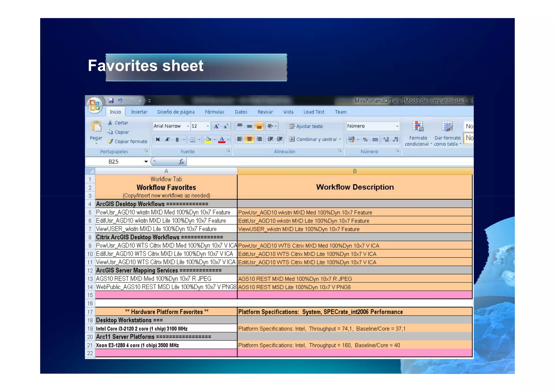
Task: Click the Select All corner button
Action: point(90,171)
